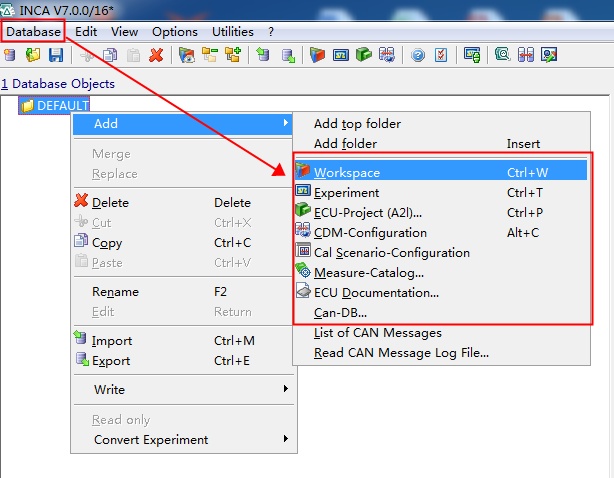Select List of CAN Messages
614x478 pixels.
[x=441, y=332]
